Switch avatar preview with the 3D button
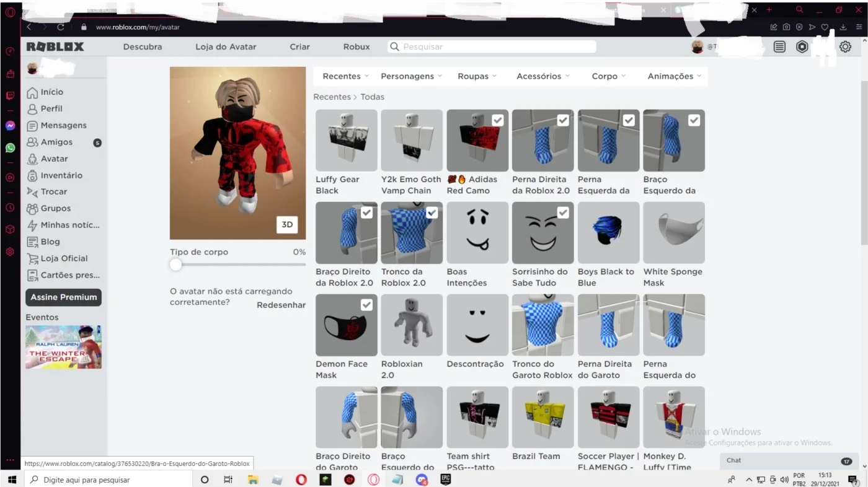This screenshot has height=487, width=868. 287,224
